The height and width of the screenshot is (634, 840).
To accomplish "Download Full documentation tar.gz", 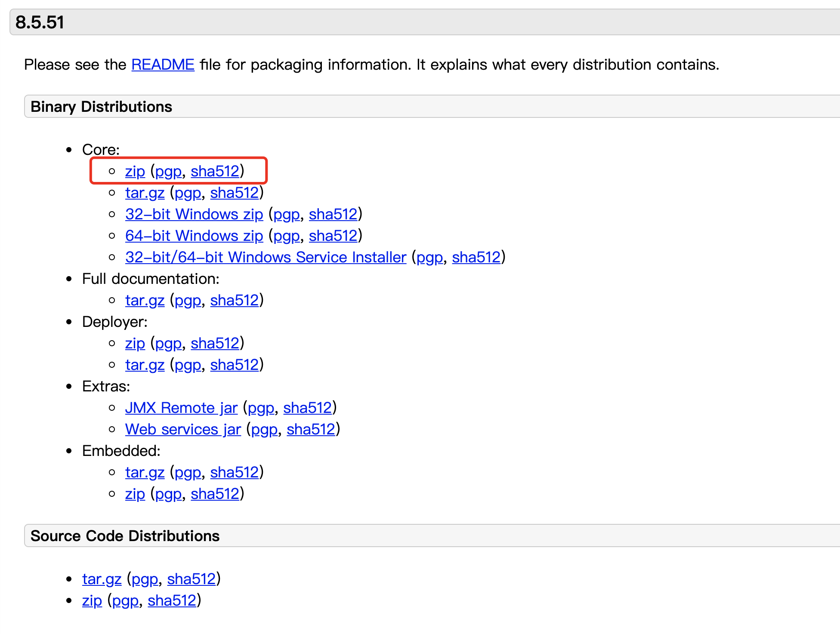I will pos(145,300).
